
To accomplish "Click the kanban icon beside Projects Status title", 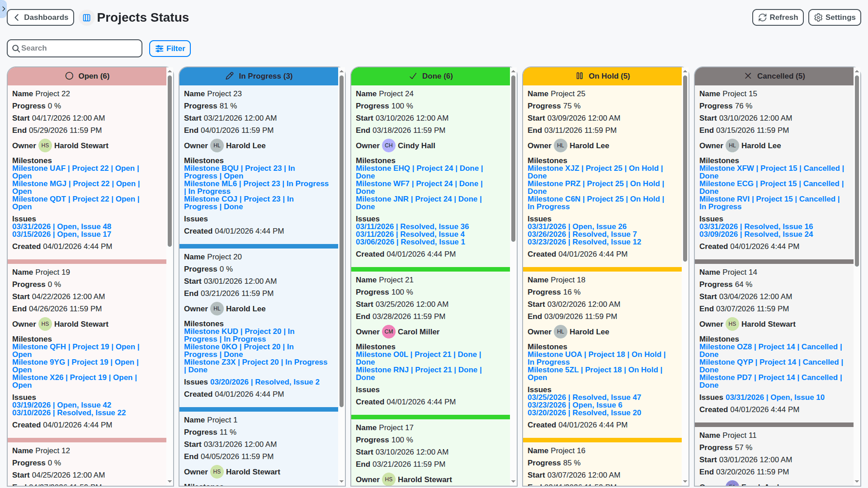I will click(x=86, y=18).
